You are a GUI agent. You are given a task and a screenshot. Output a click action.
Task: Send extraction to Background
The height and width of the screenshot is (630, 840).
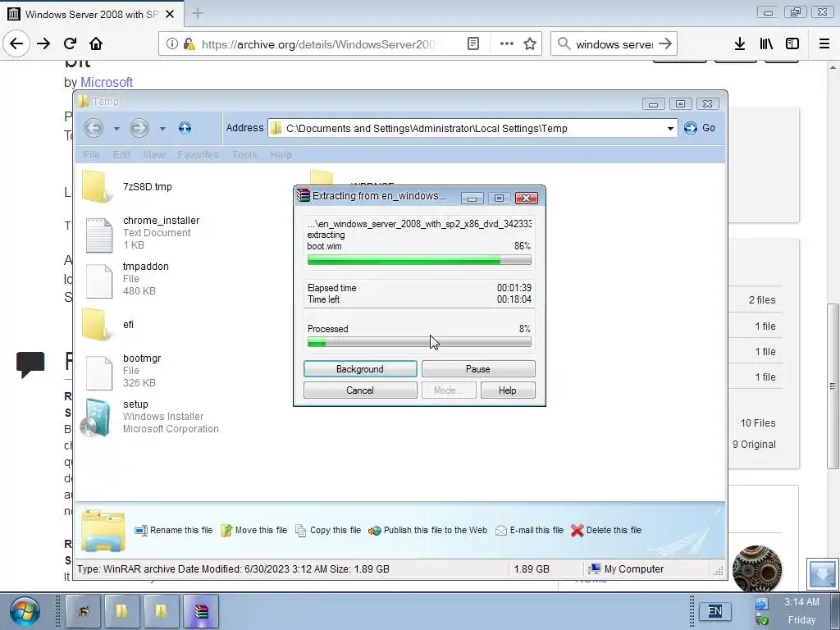360,369
